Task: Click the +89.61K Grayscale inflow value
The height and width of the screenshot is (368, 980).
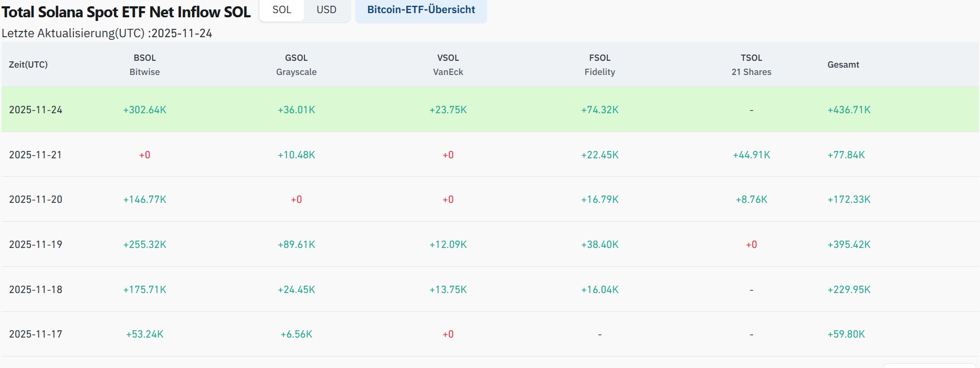Action: (297, 244)
